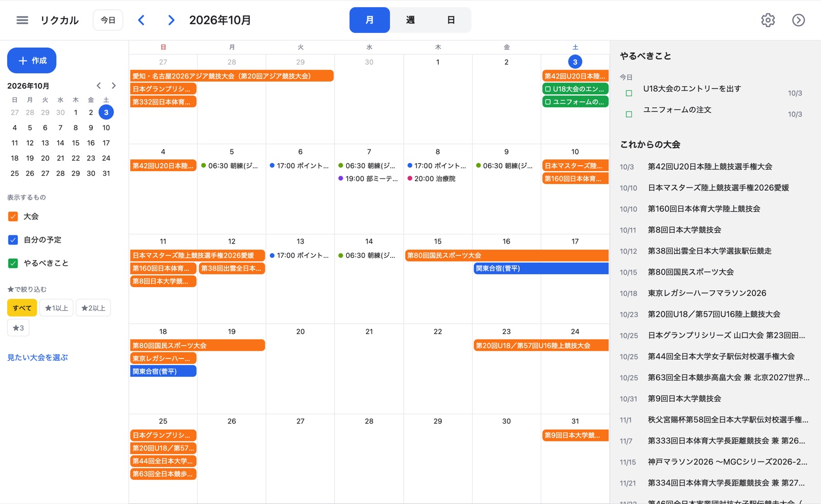Open 第80回国民スポーツ大会 in upcoming list
The width and height of the screenshot is (821, 504).
691,272
